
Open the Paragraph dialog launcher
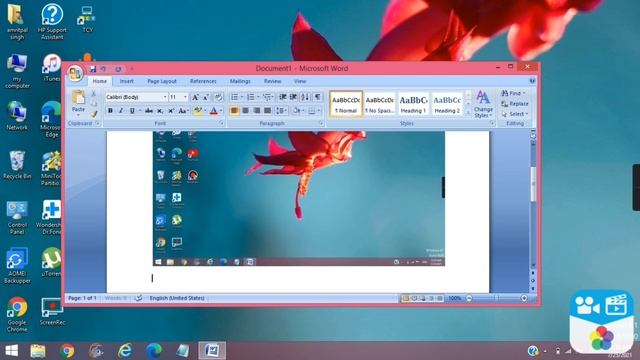(321, 123)
